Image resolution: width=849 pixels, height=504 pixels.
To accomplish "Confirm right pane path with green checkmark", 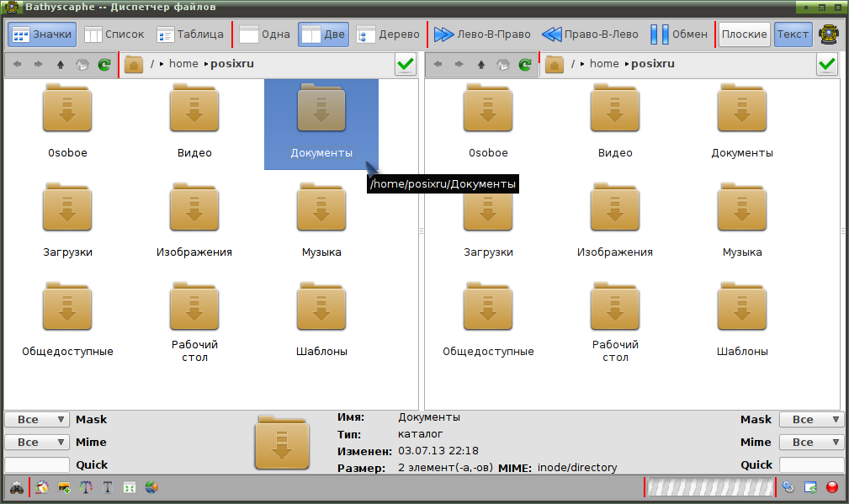I will [827, 65].
